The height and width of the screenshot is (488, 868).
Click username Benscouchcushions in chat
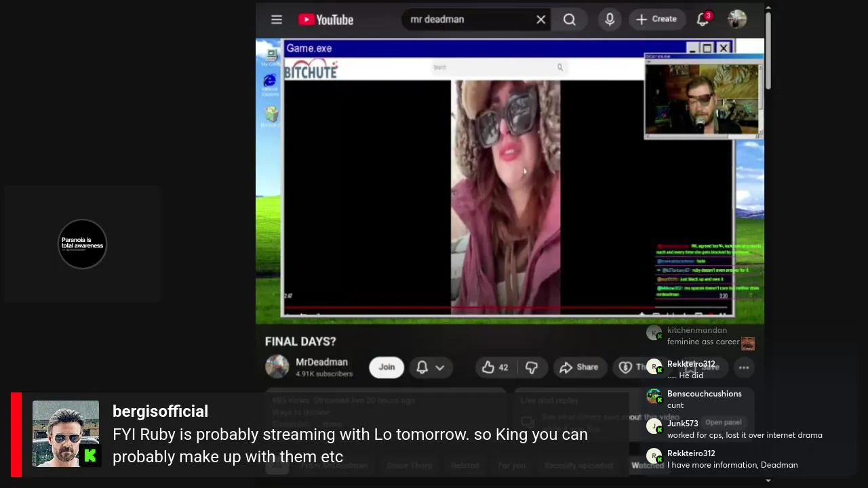point(705,394)
